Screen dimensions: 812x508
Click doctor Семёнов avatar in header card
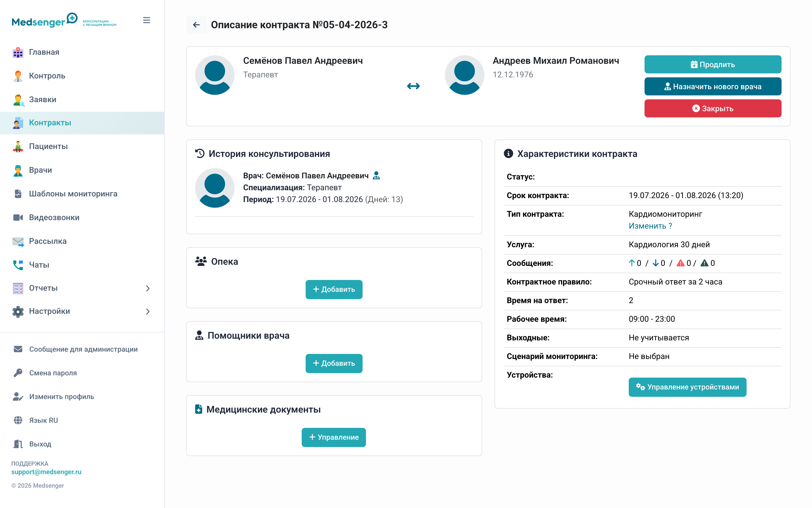(215, 75)
